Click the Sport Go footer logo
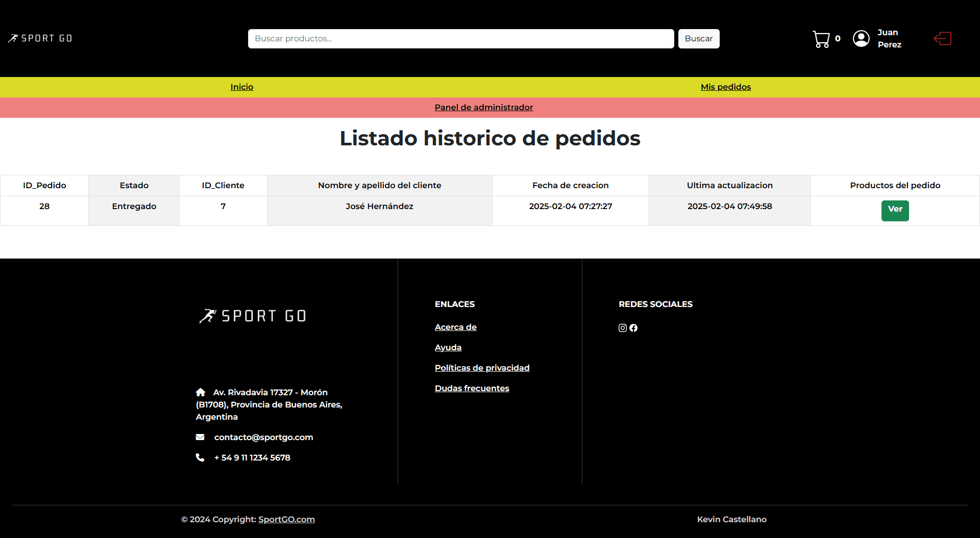The image size is (980, 538). pyautogui.click(x=253, y=316)
